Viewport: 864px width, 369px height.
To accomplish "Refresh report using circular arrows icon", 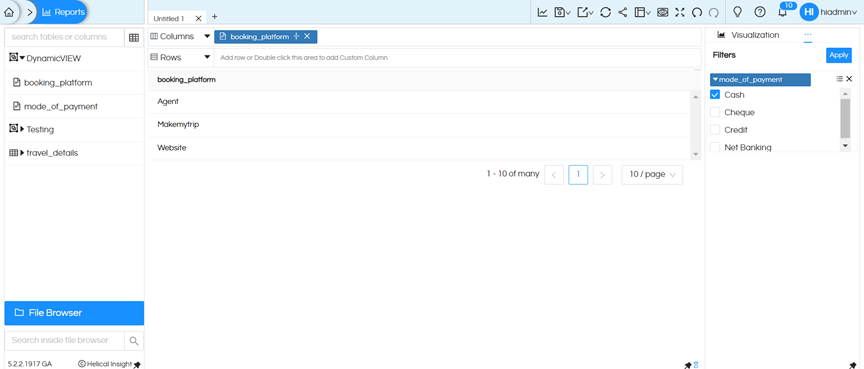I will coord(606,12).
